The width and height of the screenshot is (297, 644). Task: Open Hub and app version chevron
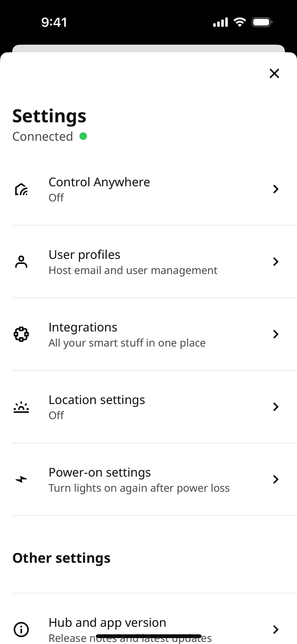275,629
